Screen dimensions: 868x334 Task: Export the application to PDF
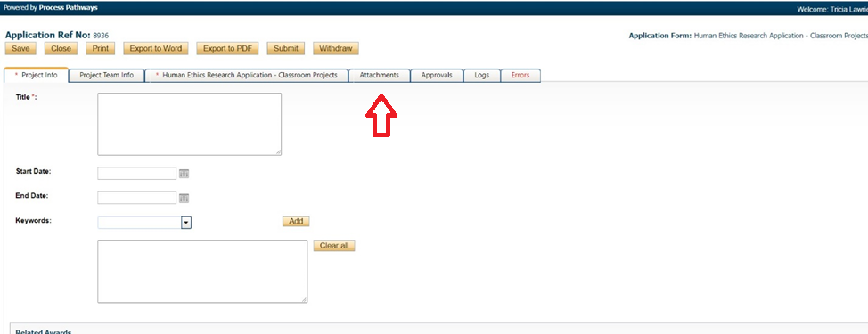(227, 49)
